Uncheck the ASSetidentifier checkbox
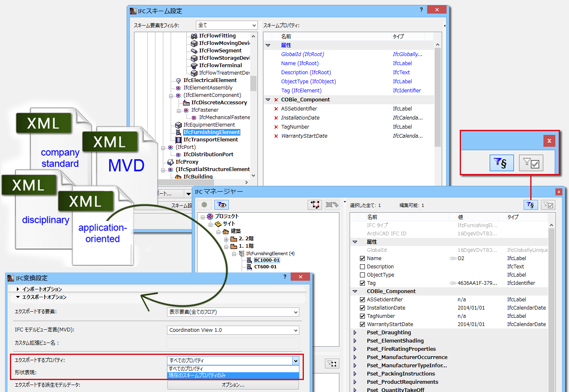Viewport: 569px width, 392px height. (x=362, y=300)
